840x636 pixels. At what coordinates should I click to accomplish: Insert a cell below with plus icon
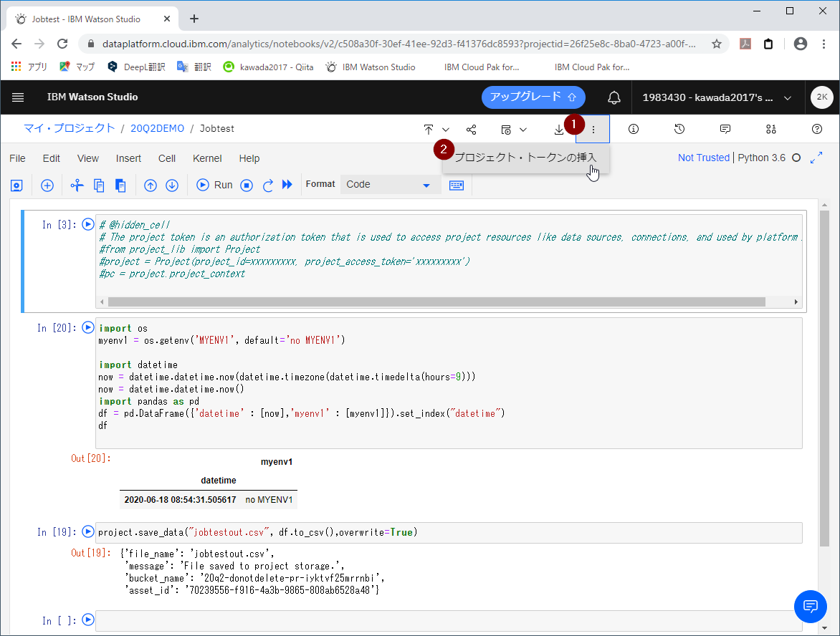coord(47,185)
